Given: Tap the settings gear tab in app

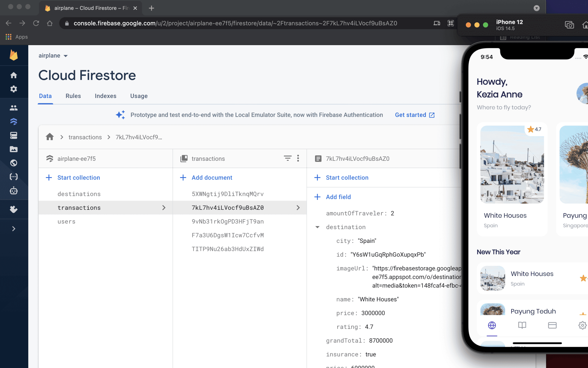Looking at the screenshot, I should coord(582,325).
